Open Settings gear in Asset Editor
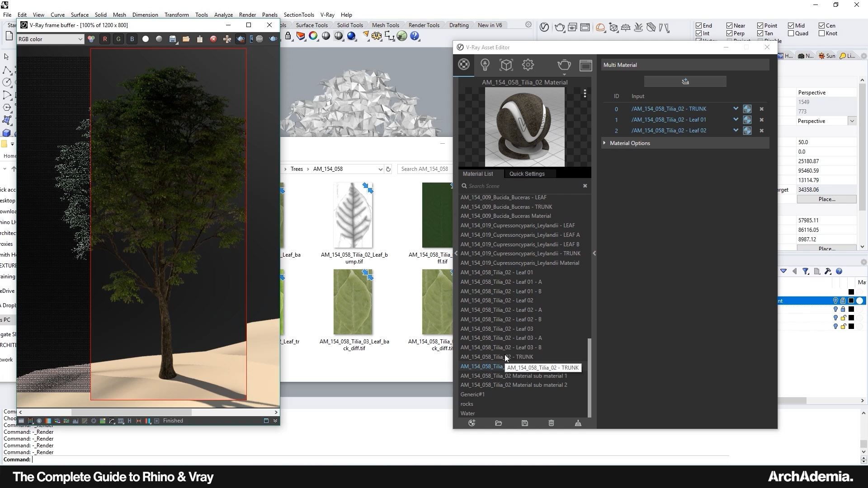This screenshot has height=488, width=868. tap(528, 65)
